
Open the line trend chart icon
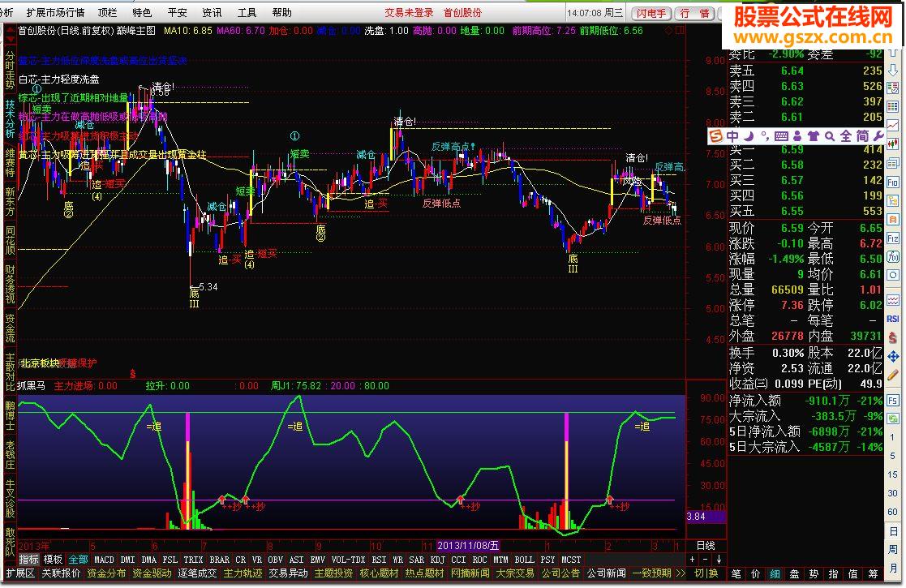[x=893, y=125]
